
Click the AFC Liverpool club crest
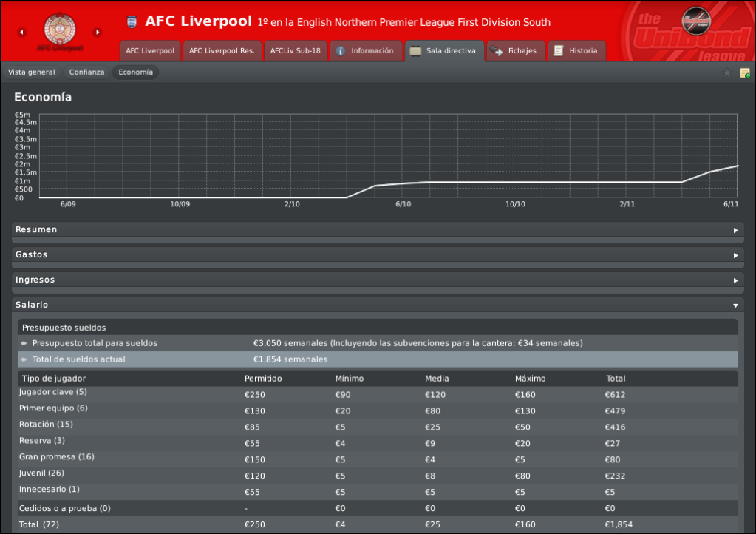(60, 30)
